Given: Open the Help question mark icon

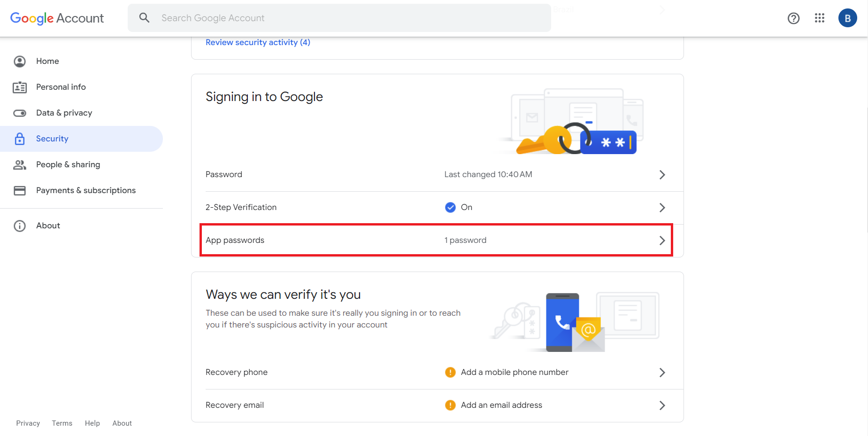Looking at the screenshot, I should click(x=793, y=18).
